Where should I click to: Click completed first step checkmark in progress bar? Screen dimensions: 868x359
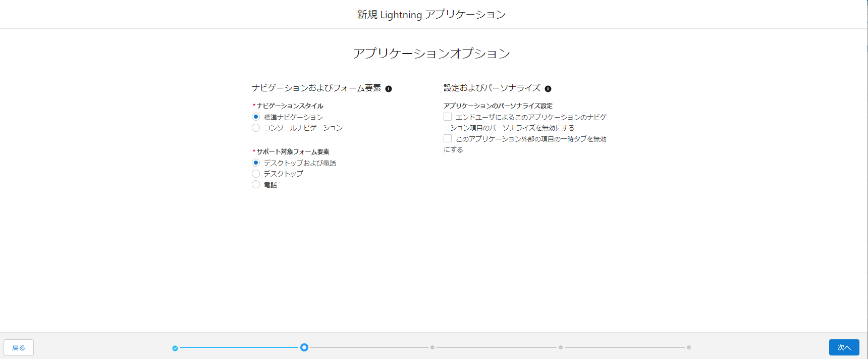click(x=175, y=348)
